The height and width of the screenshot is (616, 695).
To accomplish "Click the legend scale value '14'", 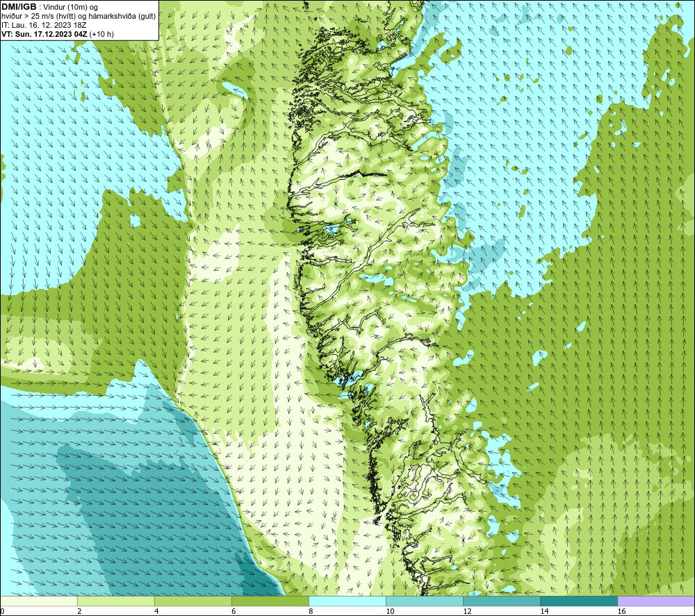I will [x=544, y=612].
